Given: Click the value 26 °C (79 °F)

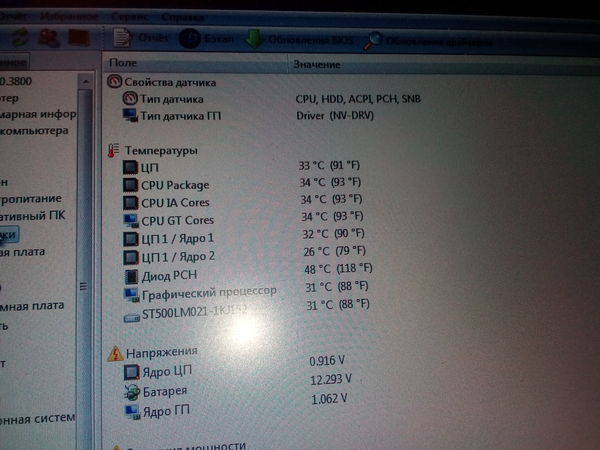Looking at the screenshot, I should tap(335, 251).
